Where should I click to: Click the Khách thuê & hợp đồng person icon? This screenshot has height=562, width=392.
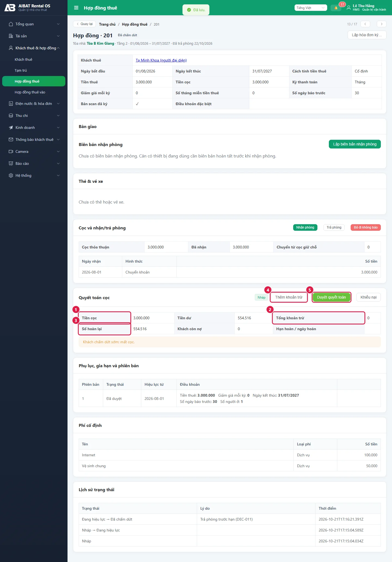11,48
